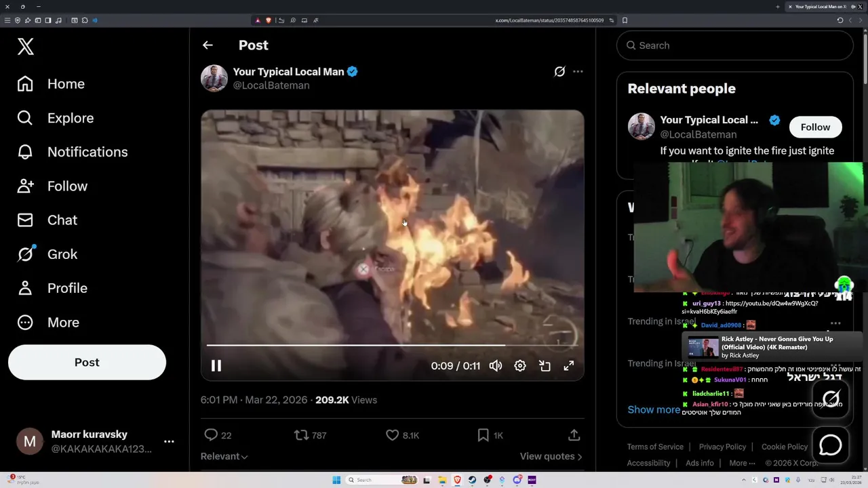Open the Windows Start button
This screenshot has width=868, height=488.
point(336,480)
